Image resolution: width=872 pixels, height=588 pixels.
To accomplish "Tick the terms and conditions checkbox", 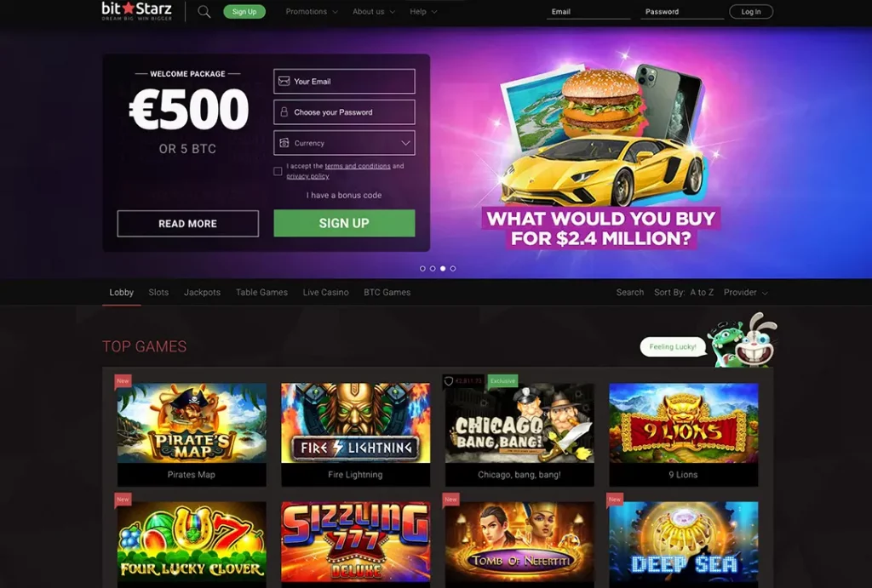I will click(278, 171).
